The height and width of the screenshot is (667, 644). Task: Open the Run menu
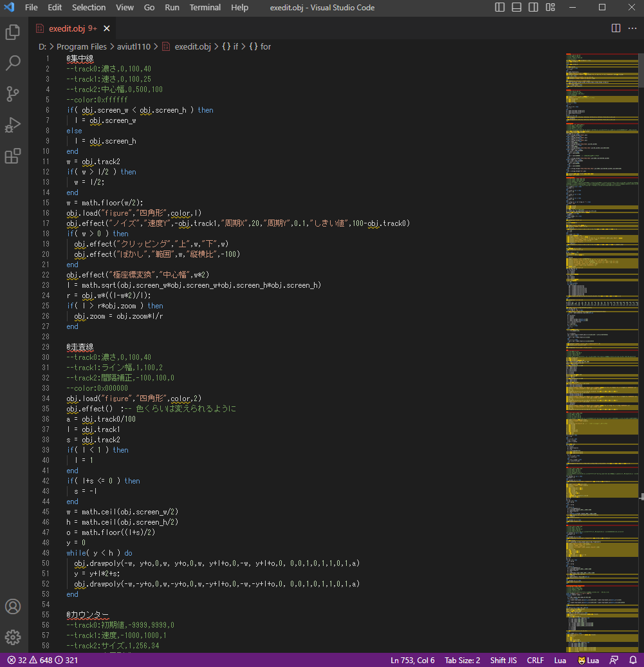coord(172,7)
